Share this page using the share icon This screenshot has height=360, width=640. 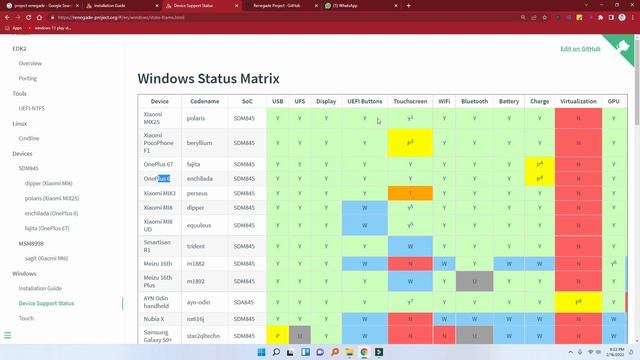pyautogui.click(x=534, y=18)
